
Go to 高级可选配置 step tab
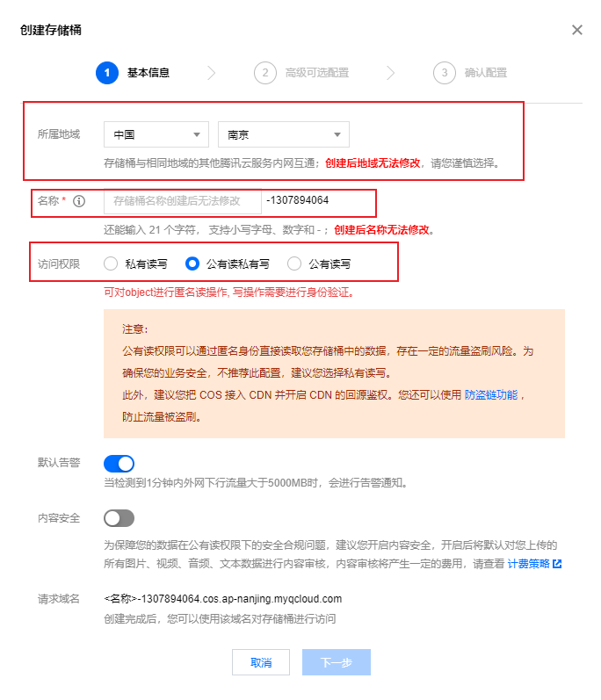point(317,73)
